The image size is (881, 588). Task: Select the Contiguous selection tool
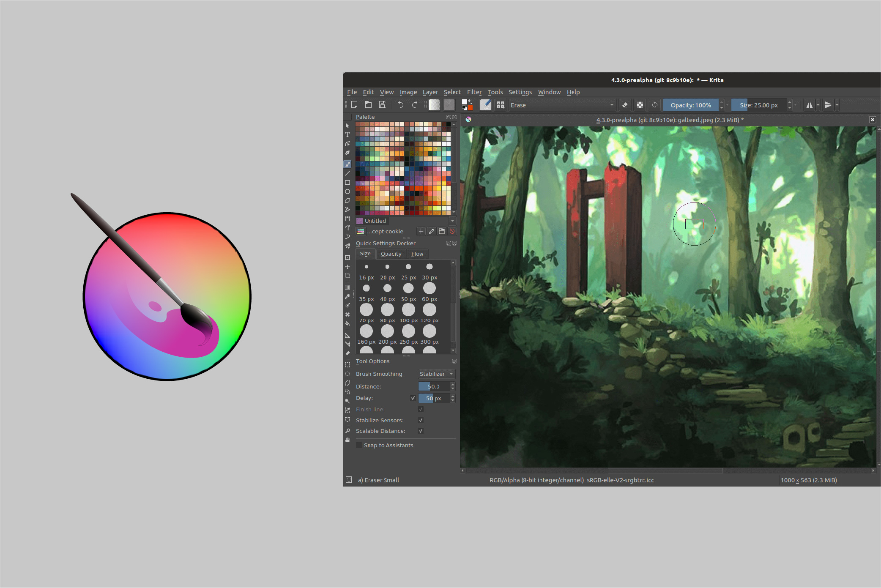click(x=347, y=402)
